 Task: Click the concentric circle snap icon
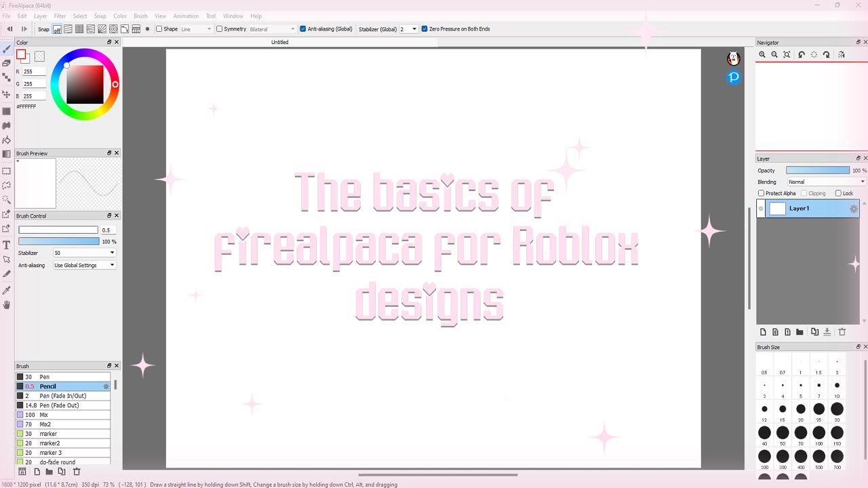click(113, 29)
